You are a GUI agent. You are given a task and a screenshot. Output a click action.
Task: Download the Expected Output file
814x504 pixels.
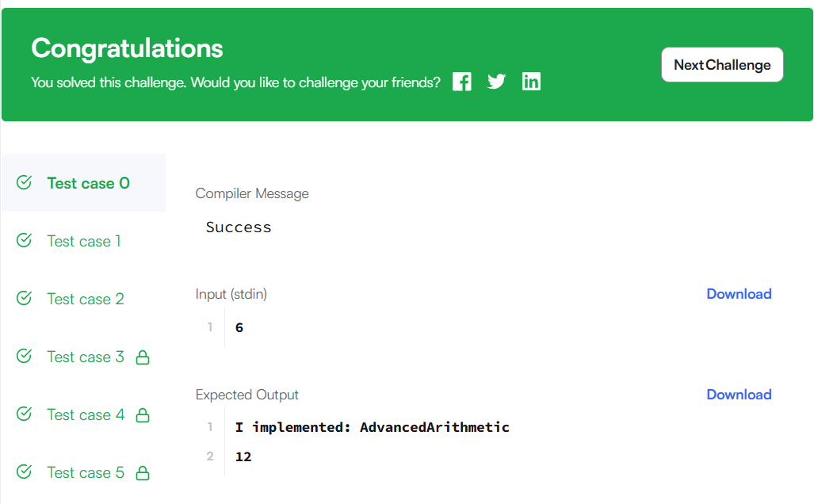[x=739, y=395]
